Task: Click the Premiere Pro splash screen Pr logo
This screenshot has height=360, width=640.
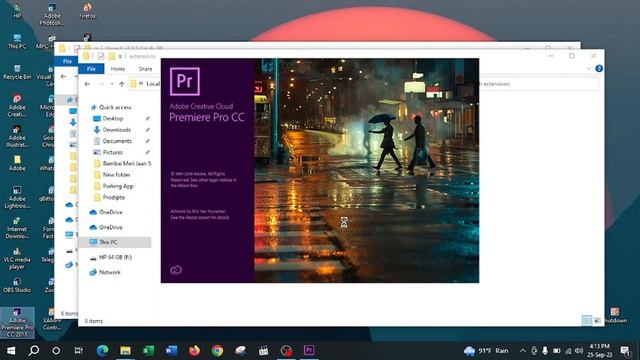Action: coord(185,81)
